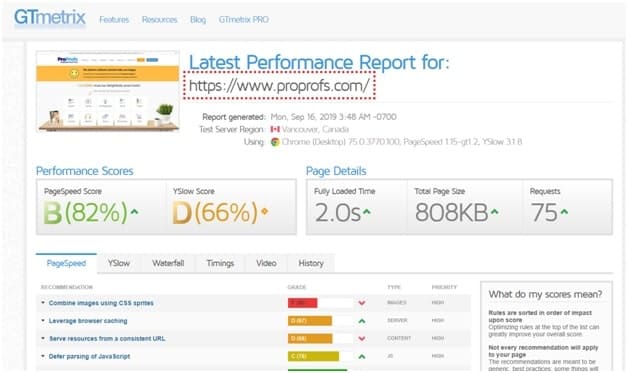Click the yellow-green grade bar for Defer parsing
Image resolution: width=628 pixels, height=373 pixels.
tap(313, 356)
